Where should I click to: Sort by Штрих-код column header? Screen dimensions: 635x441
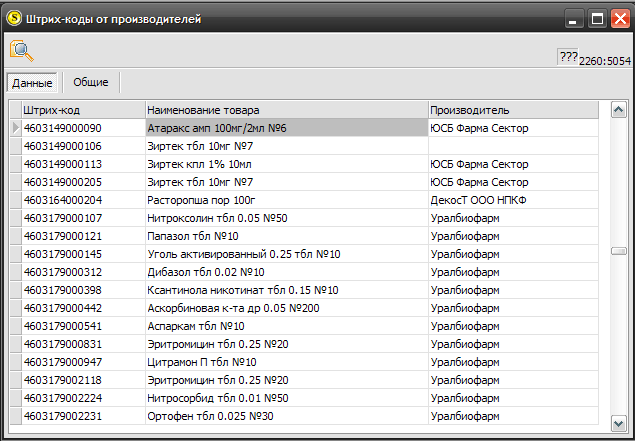[83, 110]
